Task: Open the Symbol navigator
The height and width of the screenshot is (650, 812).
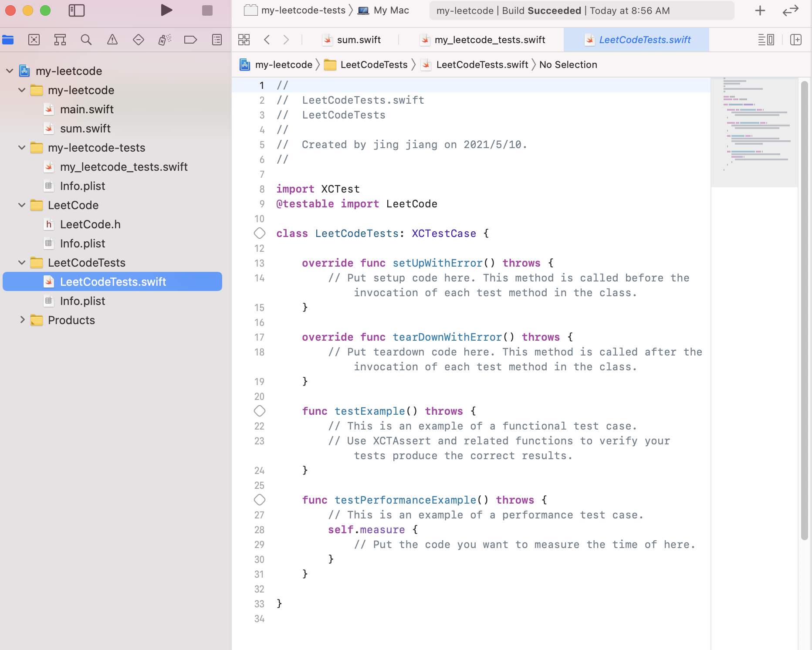Action: 60,40
